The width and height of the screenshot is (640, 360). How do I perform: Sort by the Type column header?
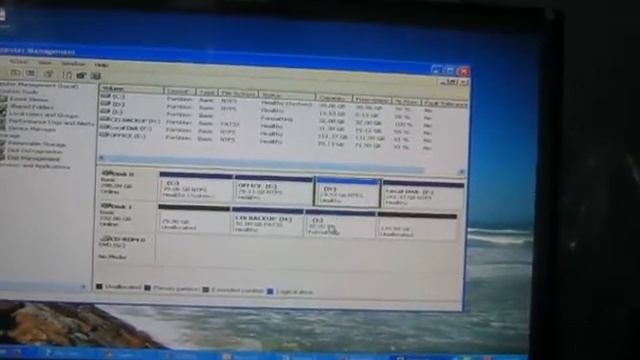pos(207,93)
